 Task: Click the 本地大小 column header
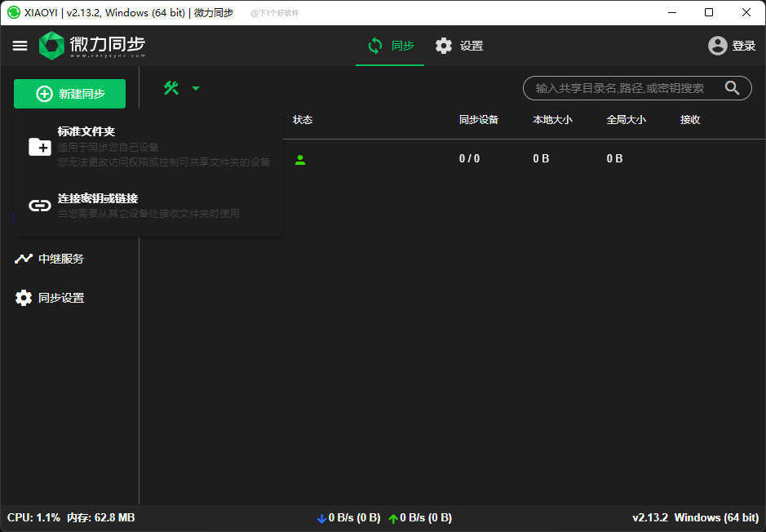pyautogui.click(x=552, y=120)
